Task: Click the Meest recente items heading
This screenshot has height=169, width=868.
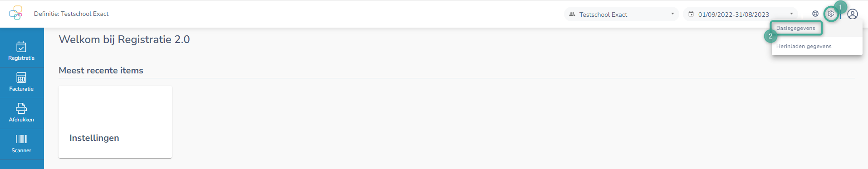Action: (x=101, y=70)
